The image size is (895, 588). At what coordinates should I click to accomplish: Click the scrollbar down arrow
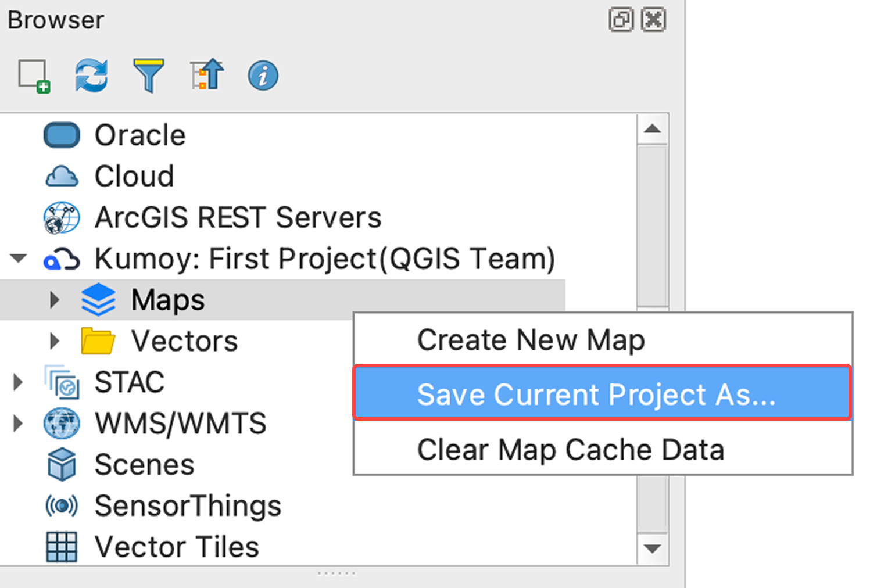tap(653, 548)
